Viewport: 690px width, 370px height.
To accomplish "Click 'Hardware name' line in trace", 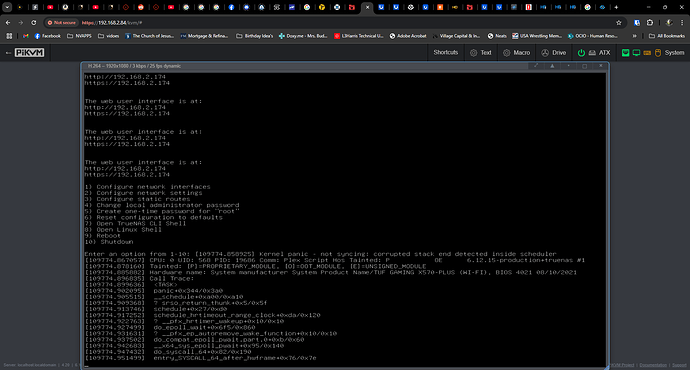I will click(330, 272).
